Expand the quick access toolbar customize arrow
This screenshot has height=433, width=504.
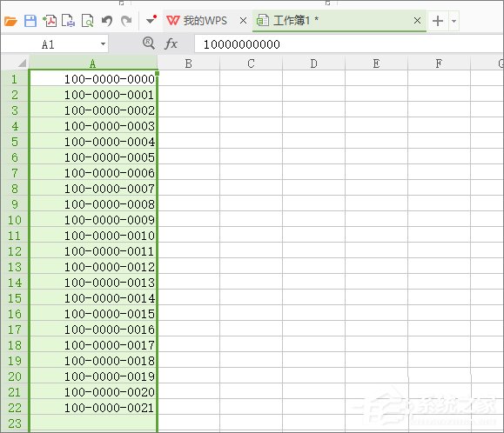point(151,20)
